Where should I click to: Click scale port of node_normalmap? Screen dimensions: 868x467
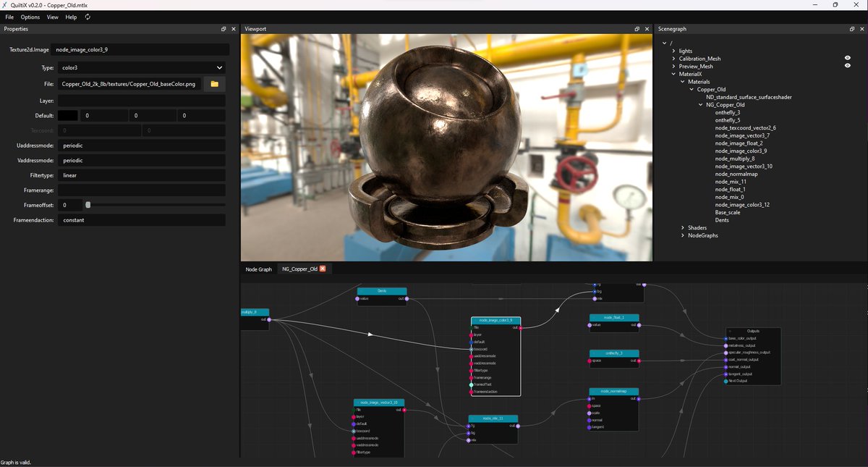[590, 413]
